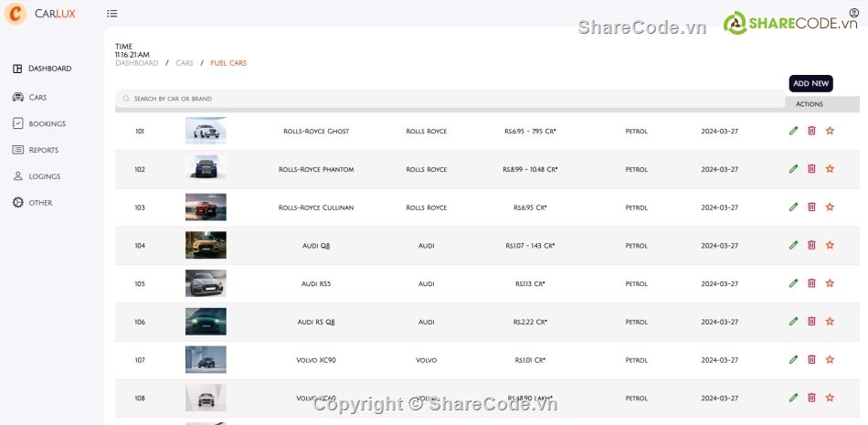Star the Volvo XC90 entry
Viewport: 868px width, 425px height.
coord(830,359)
